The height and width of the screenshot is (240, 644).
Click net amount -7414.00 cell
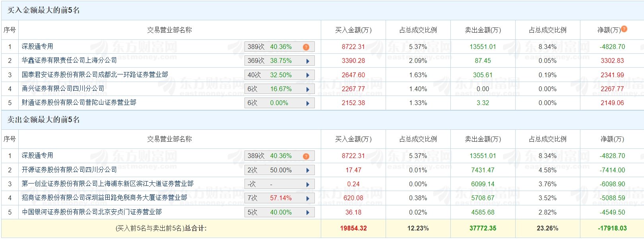coord(612,170)
